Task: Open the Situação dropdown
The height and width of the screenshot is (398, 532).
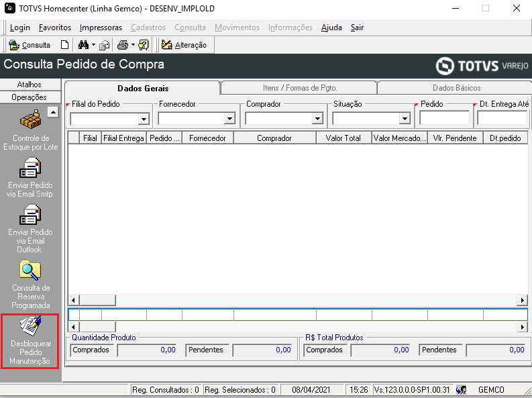Action: (405, 118)
